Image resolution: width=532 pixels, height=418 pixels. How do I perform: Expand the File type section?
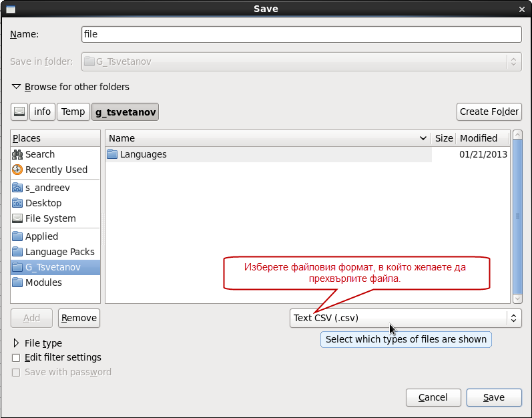tap(17, 343)
